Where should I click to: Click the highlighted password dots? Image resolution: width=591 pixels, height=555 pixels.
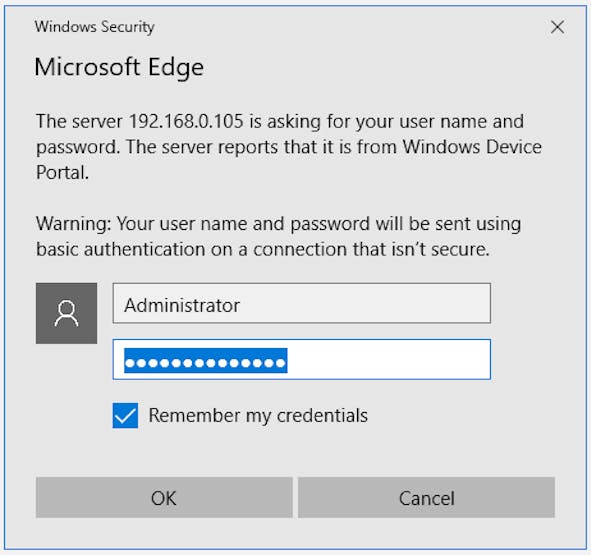pos(206,361)
